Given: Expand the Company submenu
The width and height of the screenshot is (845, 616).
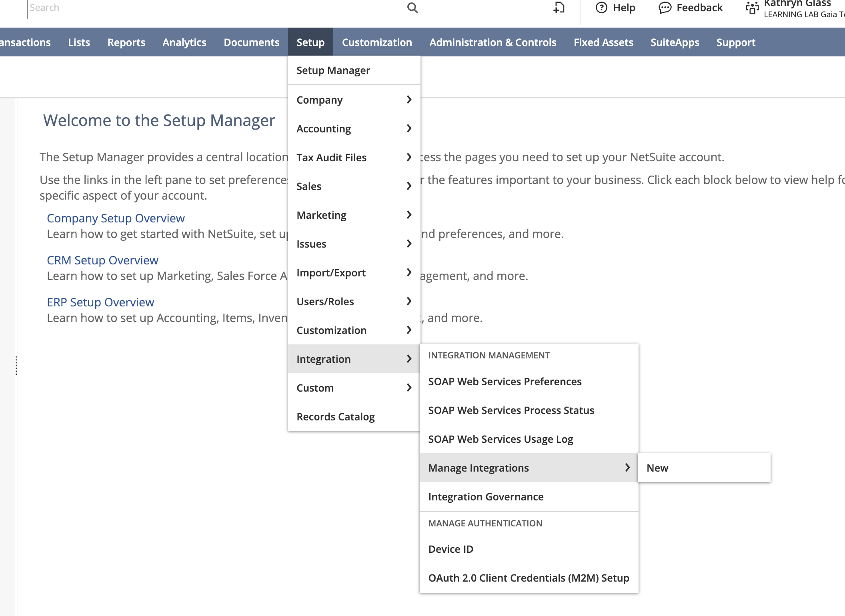Looking at the screenshot, I should (x=354, y=100).
